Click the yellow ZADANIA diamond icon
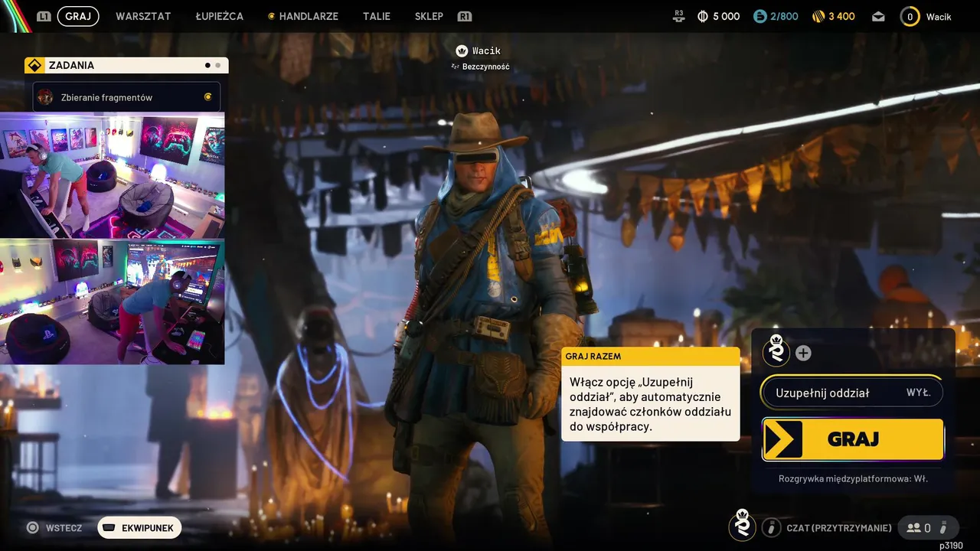This screenshot has height=551, width=980. (x=35, y=65)
